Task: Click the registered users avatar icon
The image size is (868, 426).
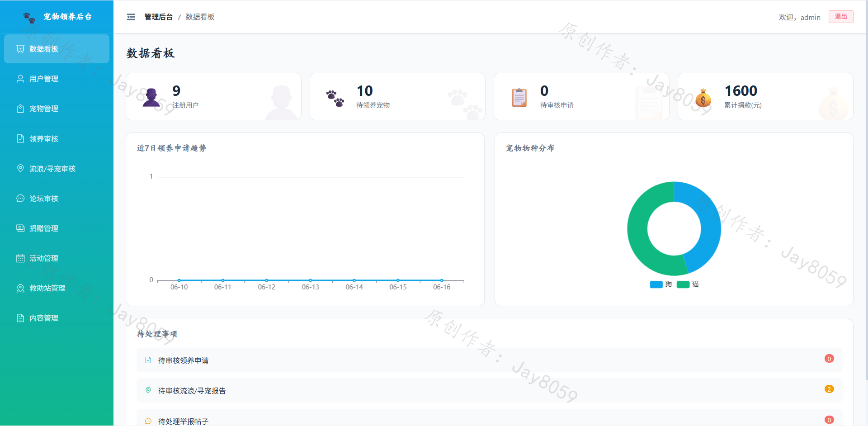Action: 151,97
